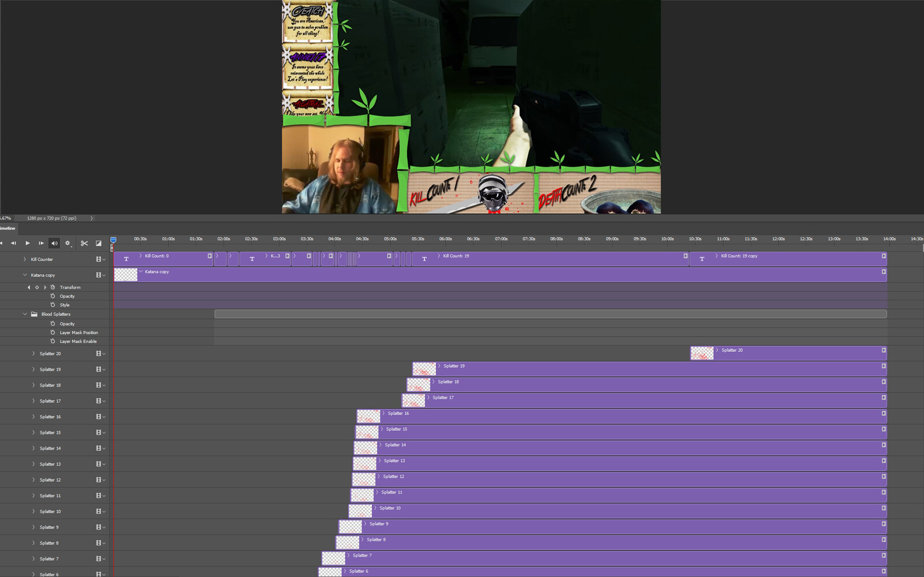Select the Splatter 6 clip thumbnail

point(330,571)
